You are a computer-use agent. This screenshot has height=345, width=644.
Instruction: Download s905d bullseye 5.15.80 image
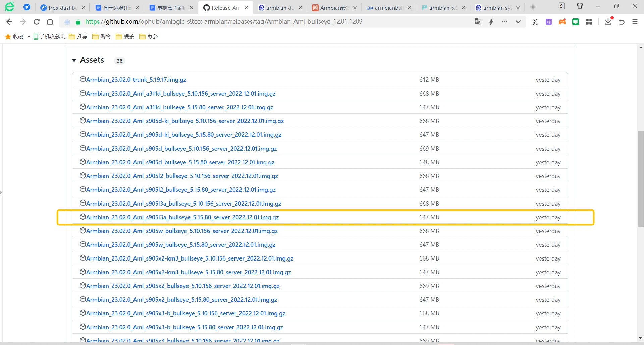click(180, 162)
